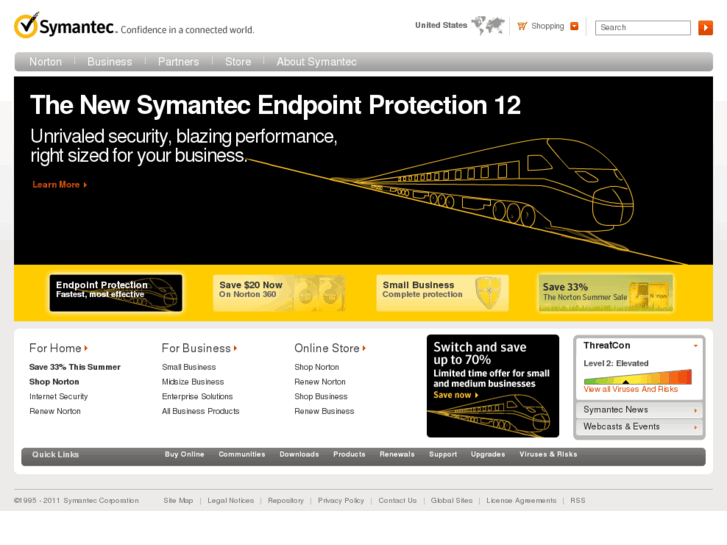Click the Symantec checkmark logo
Viewport: 727px width, 545px height.
point(26,26)
